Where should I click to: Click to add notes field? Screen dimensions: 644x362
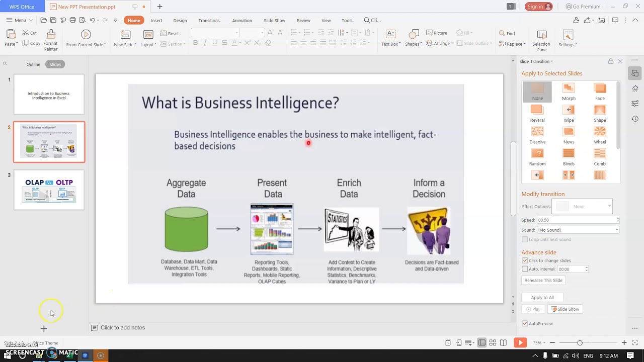[123, 328]
